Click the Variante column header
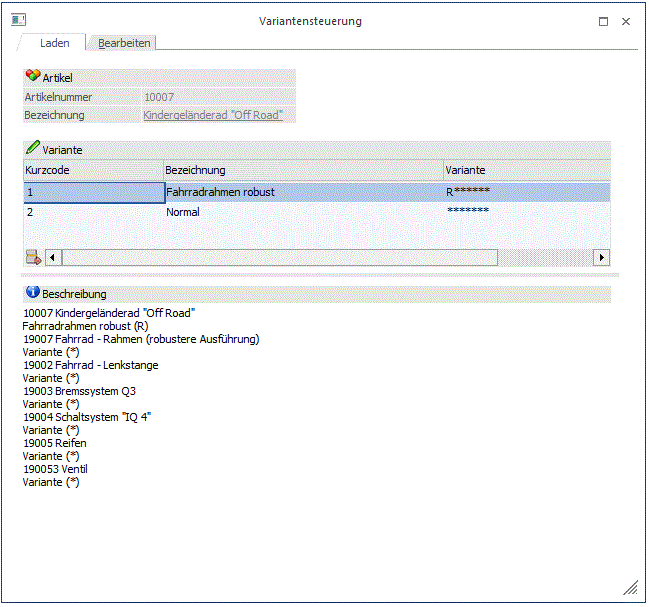This screenshot has width=649, height=607. point(525,170)
